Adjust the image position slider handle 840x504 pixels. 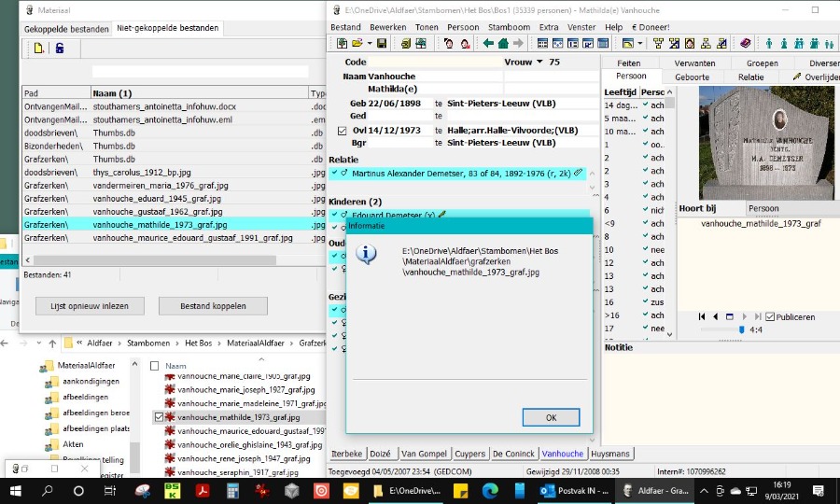pyautogui.click(x=742, y=329)
